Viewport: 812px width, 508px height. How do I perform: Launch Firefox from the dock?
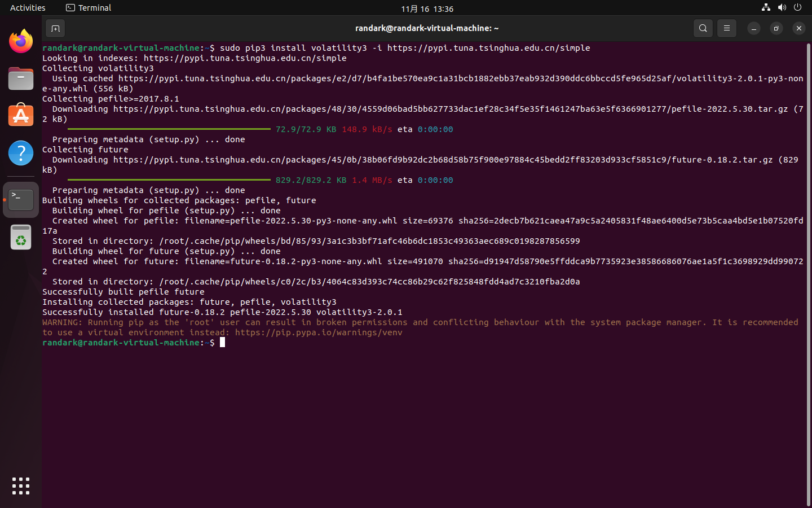coord(21,41)
